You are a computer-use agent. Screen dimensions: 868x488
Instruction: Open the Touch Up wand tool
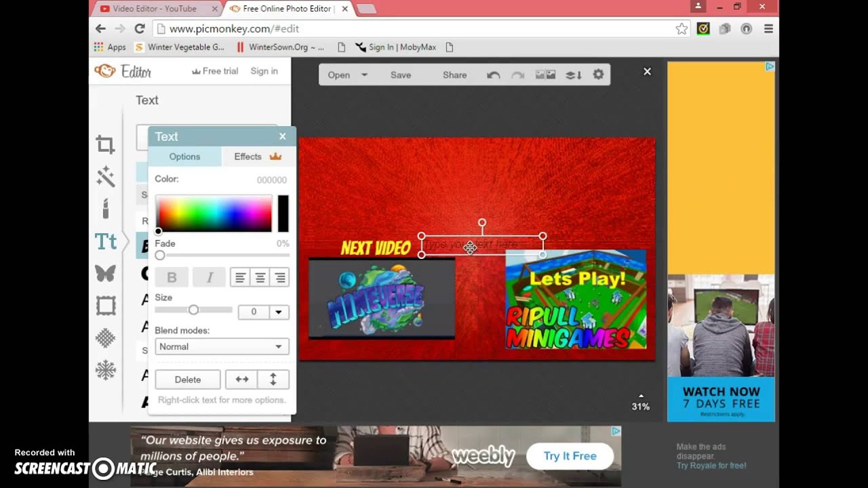105,177
